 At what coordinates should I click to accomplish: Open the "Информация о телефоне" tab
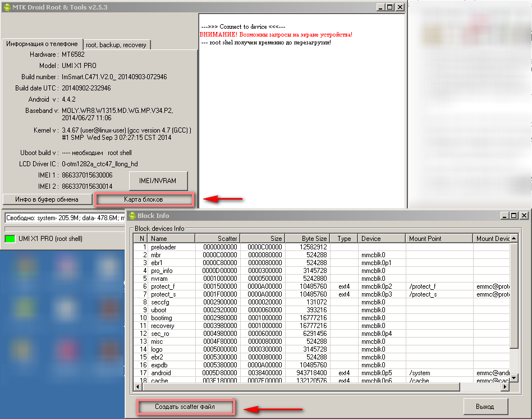pos(42,44)
